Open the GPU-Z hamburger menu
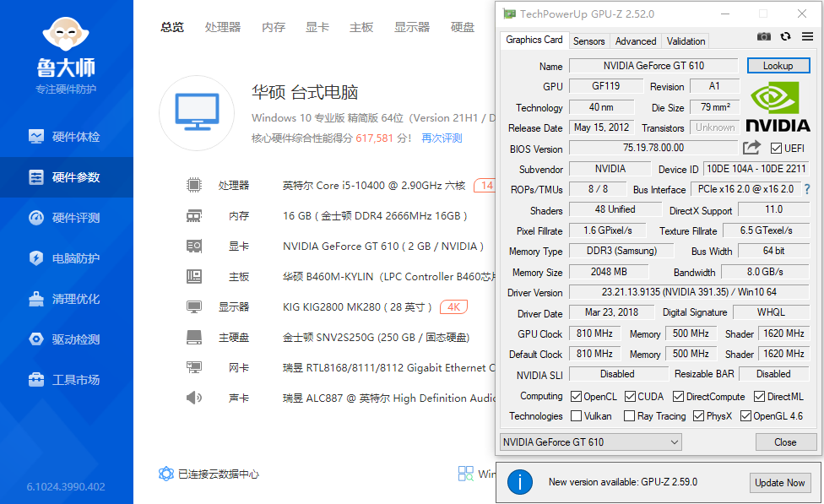Screen dimensions: 824x504 click(808, 36)
